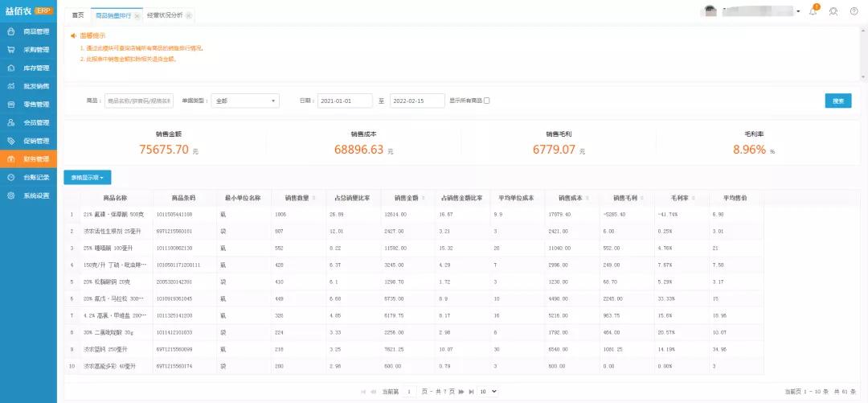Image resolution: width=868 pixels, height=403 pixels.
Task: Click the help question mark icon
Action: [x=854, y=11]
